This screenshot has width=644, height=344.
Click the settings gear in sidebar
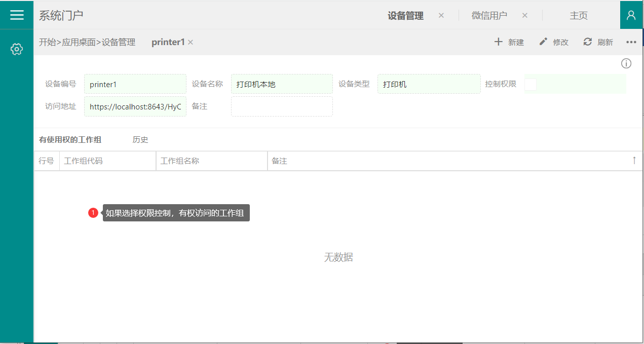coord(17,49)
